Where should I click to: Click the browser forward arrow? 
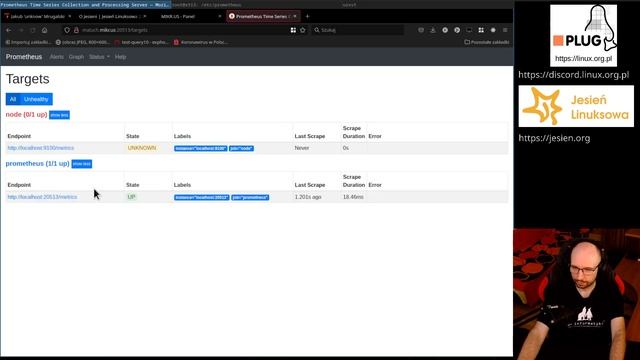(21, 30)
